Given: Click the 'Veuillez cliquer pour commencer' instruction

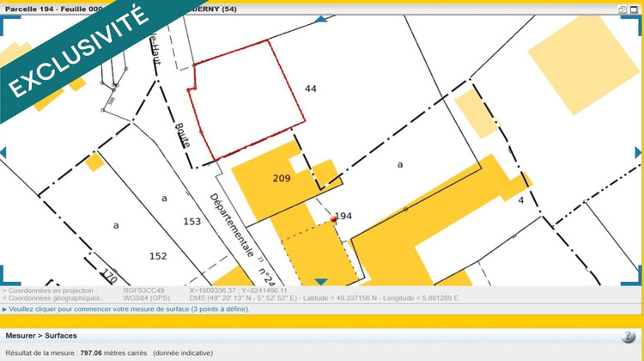Looking at the screenshot, I should (128, 309).
